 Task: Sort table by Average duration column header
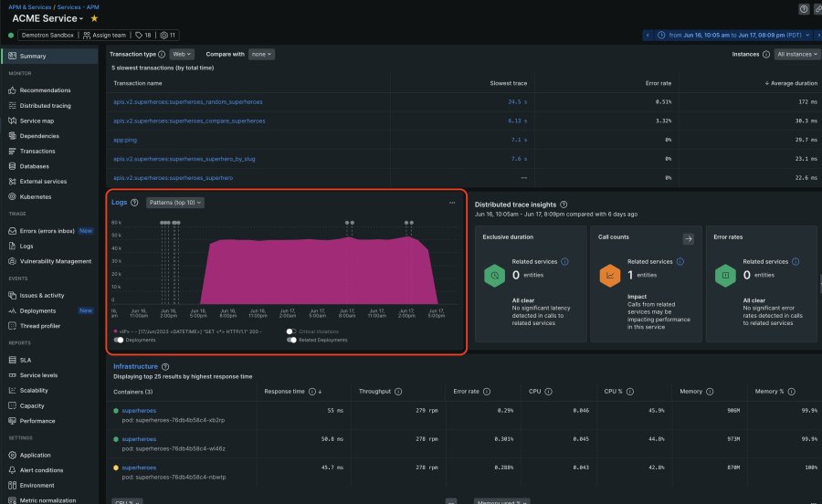pyautogui.click(x=793, y=83)
